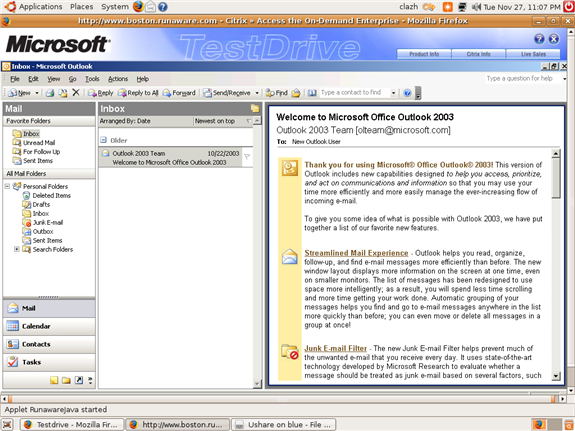Click Reply to All in the toolbar
The width and height of the screenshot is (575, 431).
[x=138, y=93]
